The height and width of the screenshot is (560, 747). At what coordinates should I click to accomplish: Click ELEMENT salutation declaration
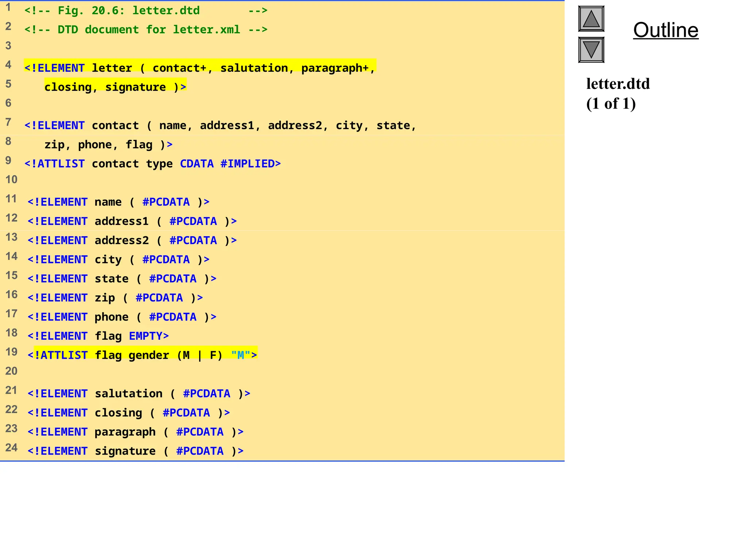139,394
